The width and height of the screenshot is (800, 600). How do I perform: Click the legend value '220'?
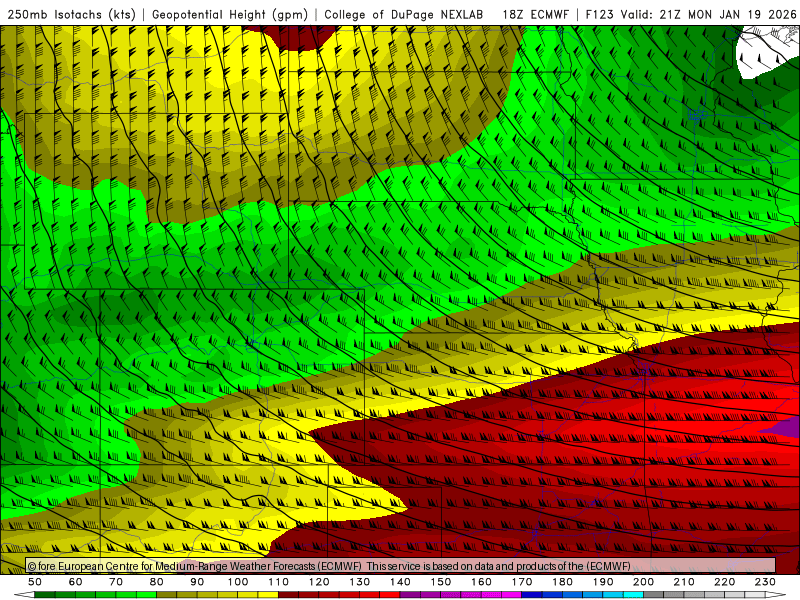(724, 582)
